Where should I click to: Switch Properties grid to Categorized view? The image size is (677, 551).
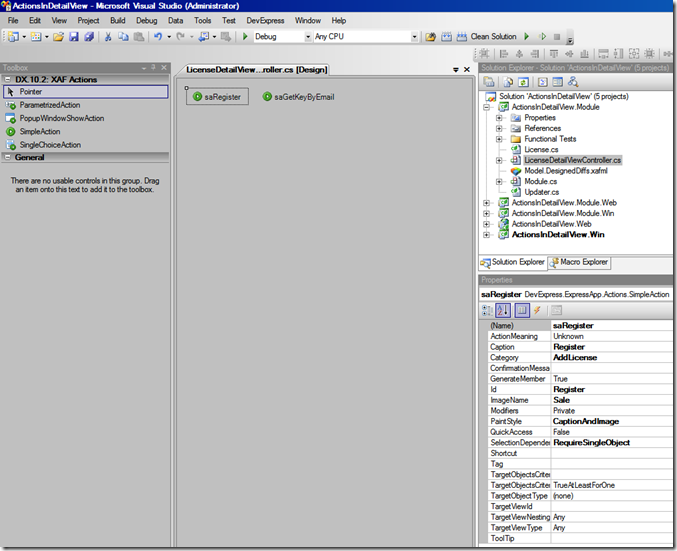(x=487, y=310)
